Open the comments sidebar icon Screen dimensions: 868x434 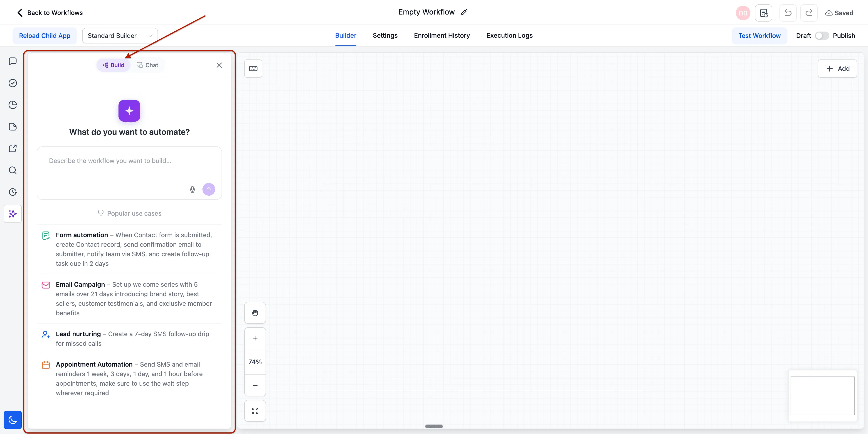(x=12, y=61)
